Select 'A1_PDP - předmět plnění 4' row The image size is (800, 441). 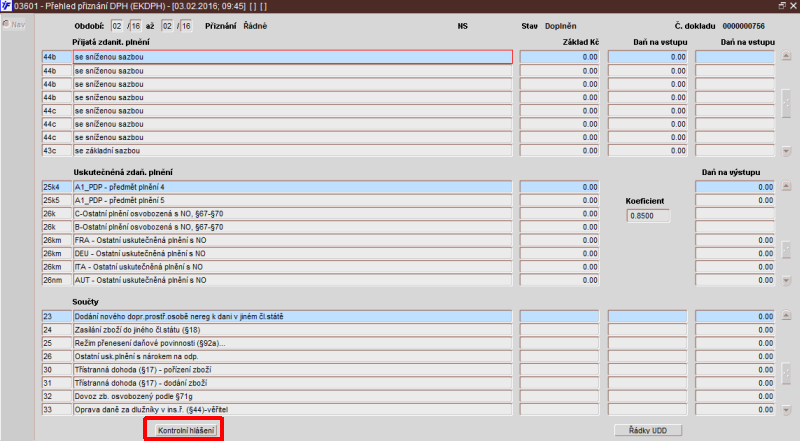292,187
